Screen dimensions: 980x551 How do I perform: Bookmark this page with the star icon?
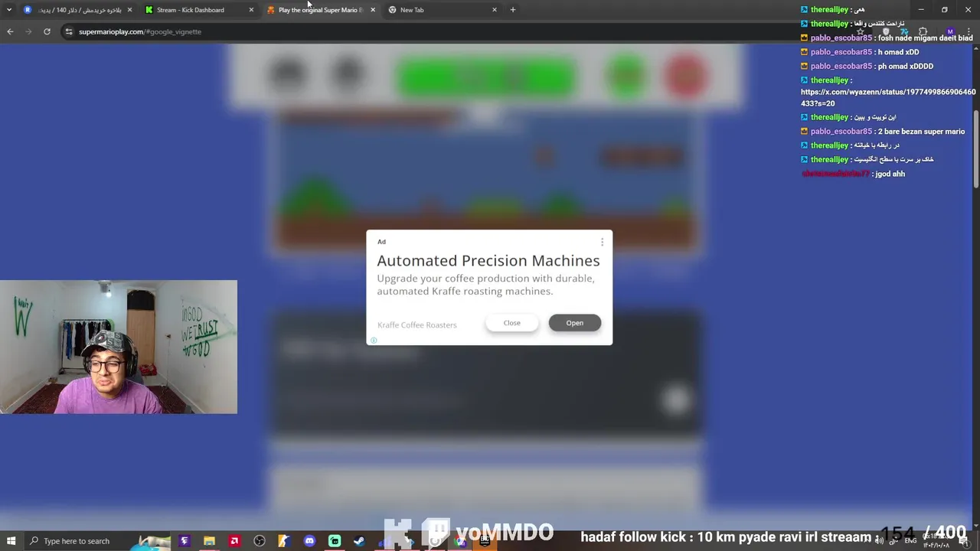(860, 32)
